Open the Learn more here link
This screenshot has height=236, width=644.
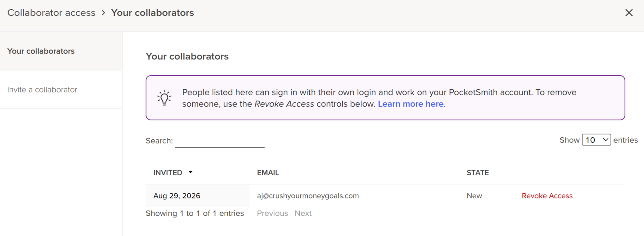coord(411,104)
